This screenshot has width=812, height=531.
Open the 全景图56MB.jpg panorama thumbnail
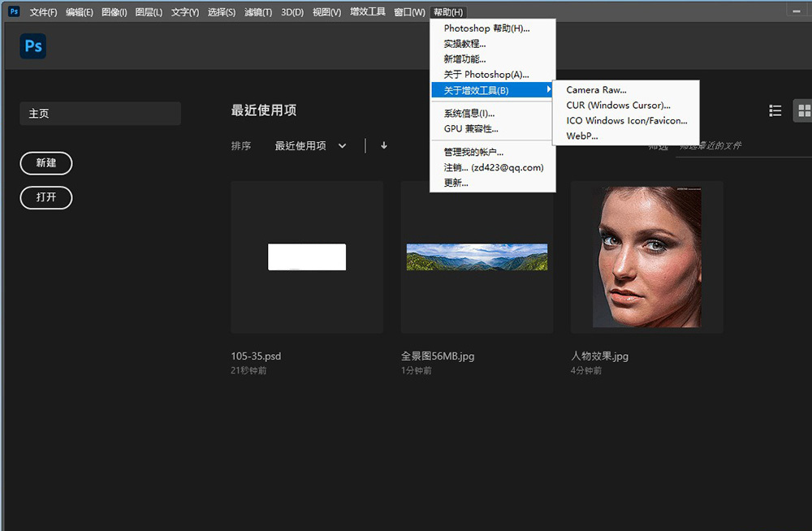[x=477, y=257]
